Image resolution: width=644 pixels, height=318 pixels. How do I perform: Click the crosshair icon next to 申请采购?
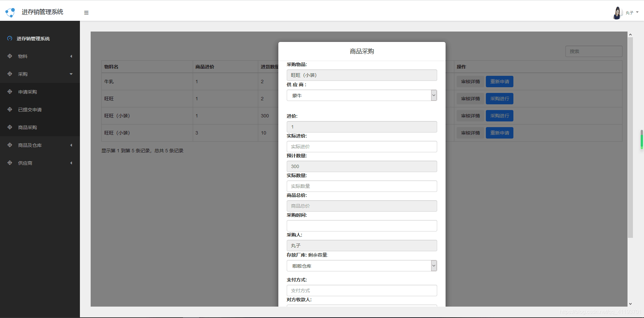coord(10,92)
